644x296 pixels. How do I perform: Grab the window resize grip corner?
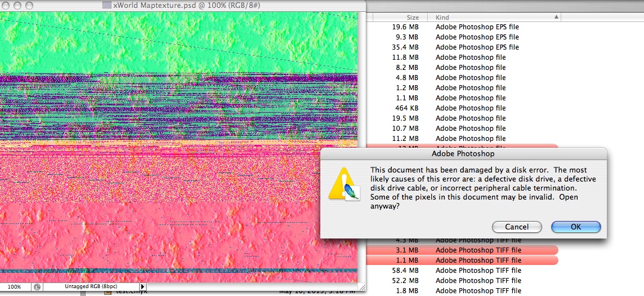pos(361,286)
